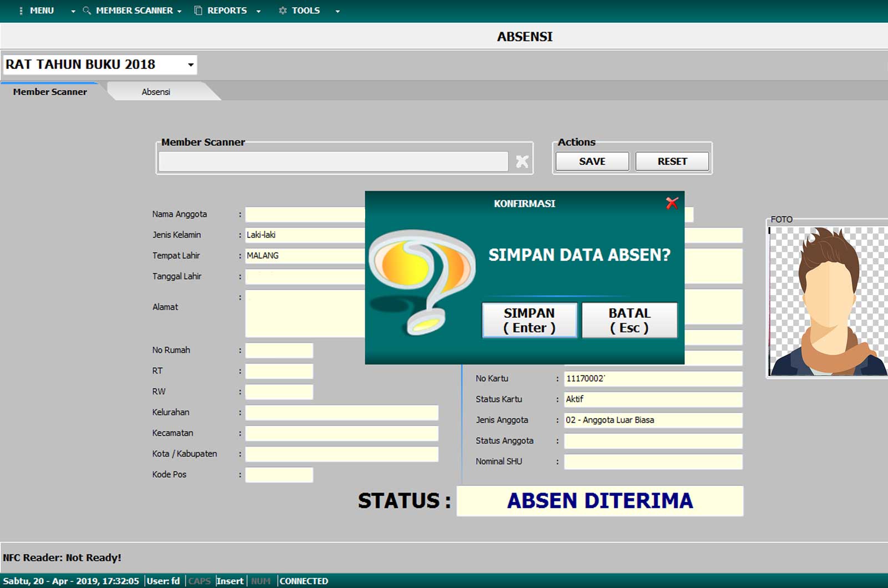This screenshot has height=588, width=888.
Task: Click the Insert indicator in status bar
Action: [x=230, y=581]
